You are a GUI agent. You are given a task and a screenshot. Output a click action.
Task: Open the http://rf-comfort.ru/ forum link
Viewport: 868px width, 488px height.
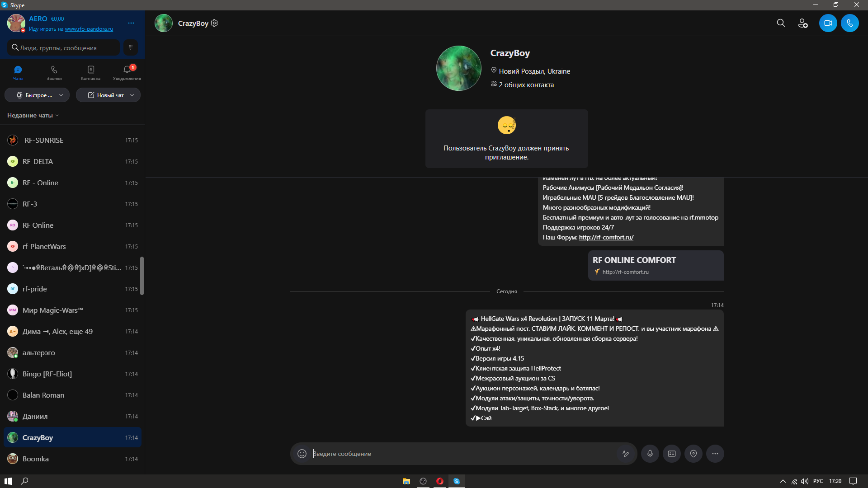click(606, 237)
